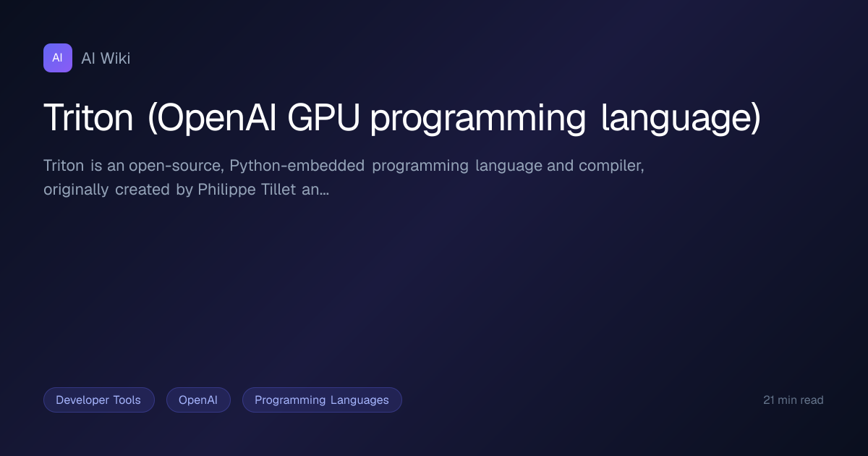Viewport: 868px width, 456px height.
Task: Click the article description starting 'Triton is an open-source'
Action: (344, 178)
